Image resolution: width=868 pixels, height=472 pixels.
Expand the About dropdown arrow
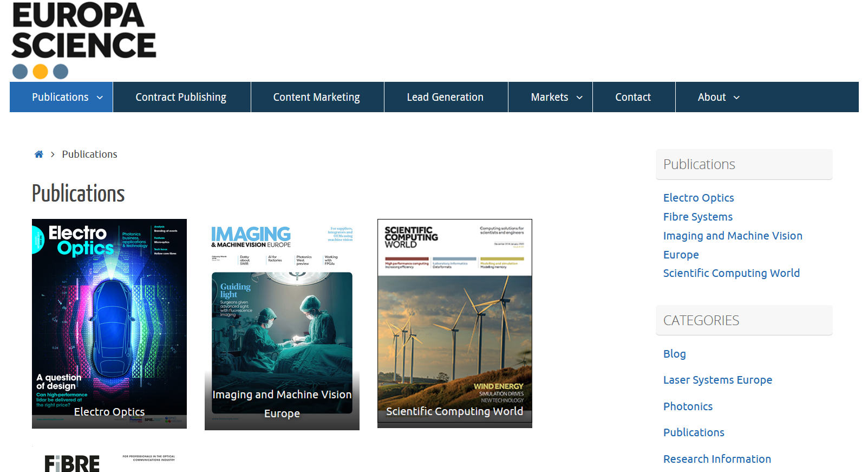point(736,98)
